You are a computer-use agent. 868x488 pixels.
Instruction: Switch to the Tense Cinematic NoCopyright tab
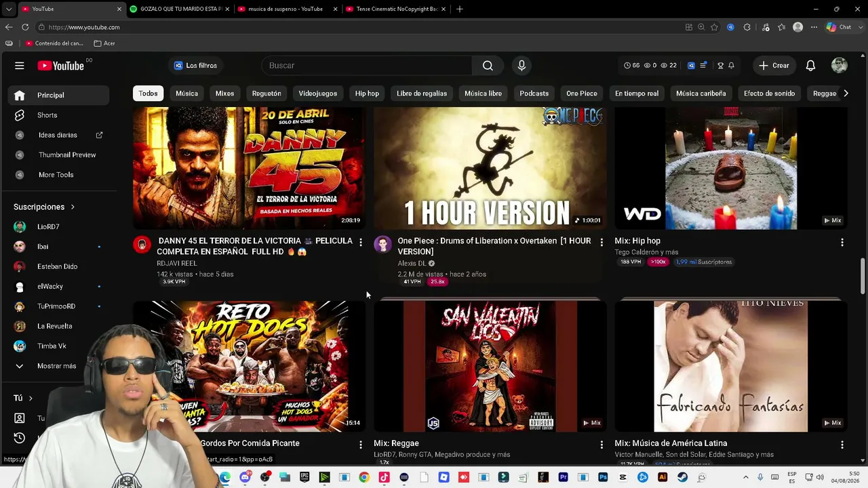395,9
